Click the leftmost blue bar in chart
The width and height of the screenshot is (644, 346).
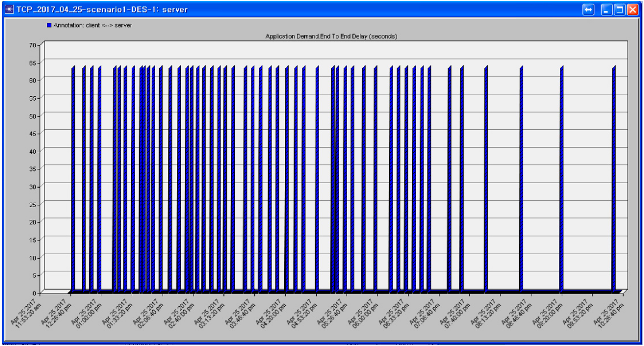(x=73, y=175)
